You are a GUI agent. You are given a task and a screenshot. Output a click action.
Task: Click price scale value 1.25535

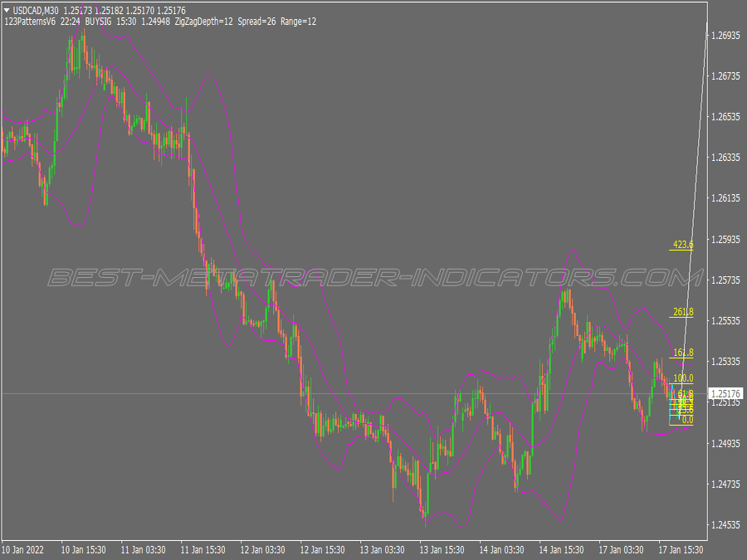coord(725,321)
